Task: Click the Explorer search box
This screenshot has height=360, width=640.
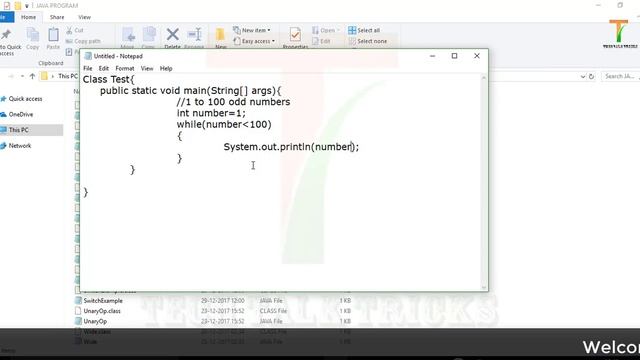Action: coord(620,76)
